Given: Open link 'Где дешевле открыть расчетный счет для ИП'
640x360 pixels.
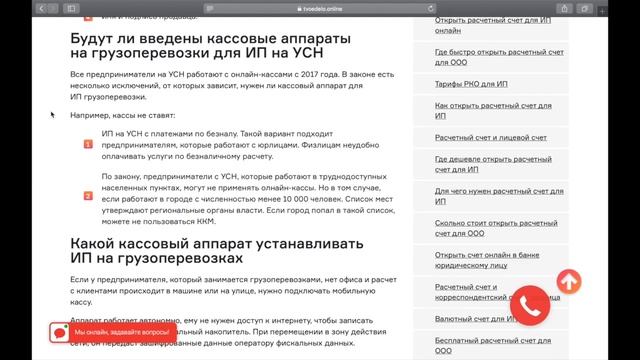Looking at the screenshot, I should point(493,164).
